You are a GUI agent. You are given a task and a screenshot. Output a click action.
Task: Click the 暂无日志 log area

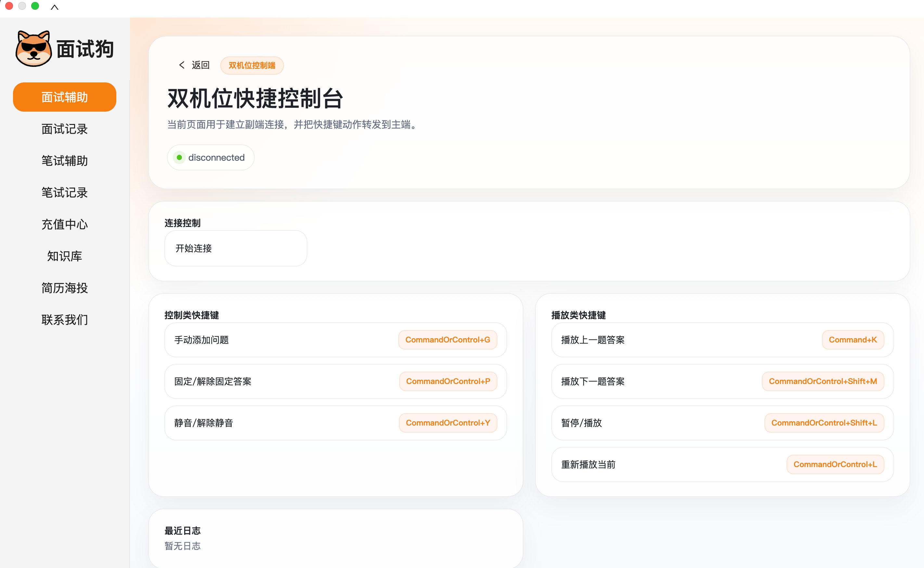pos(183,546)
